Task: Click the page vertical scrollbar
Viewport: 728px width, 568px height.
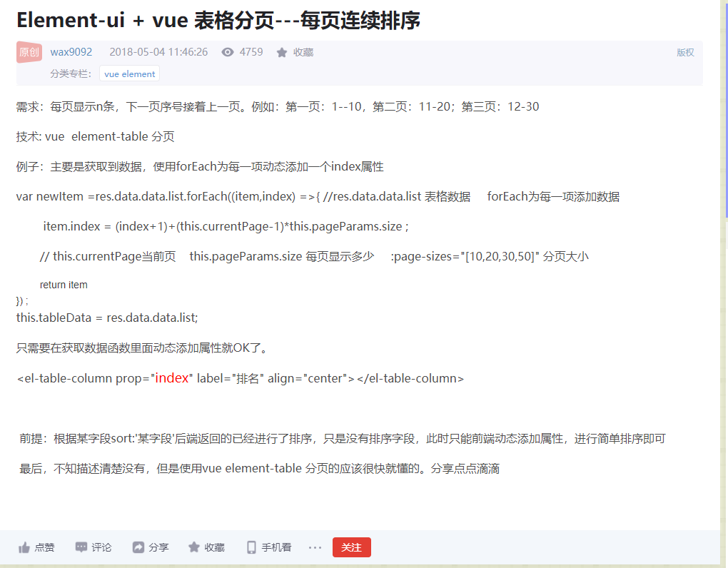Action: click(x=726, y=109)
